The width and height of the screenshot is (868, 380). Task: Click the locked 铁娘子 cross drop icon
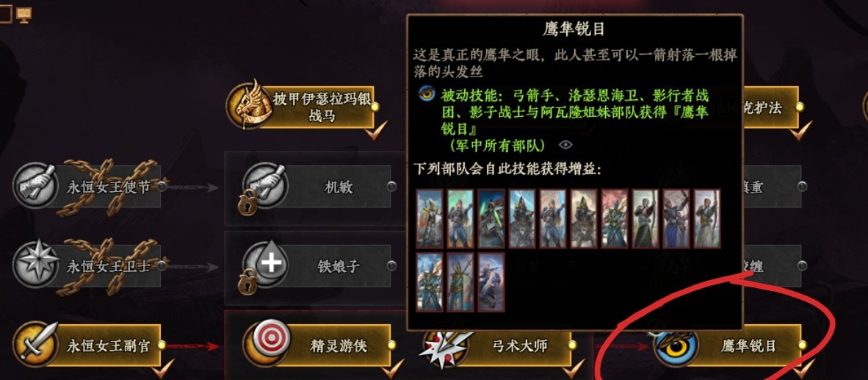[x=264, y=264]
